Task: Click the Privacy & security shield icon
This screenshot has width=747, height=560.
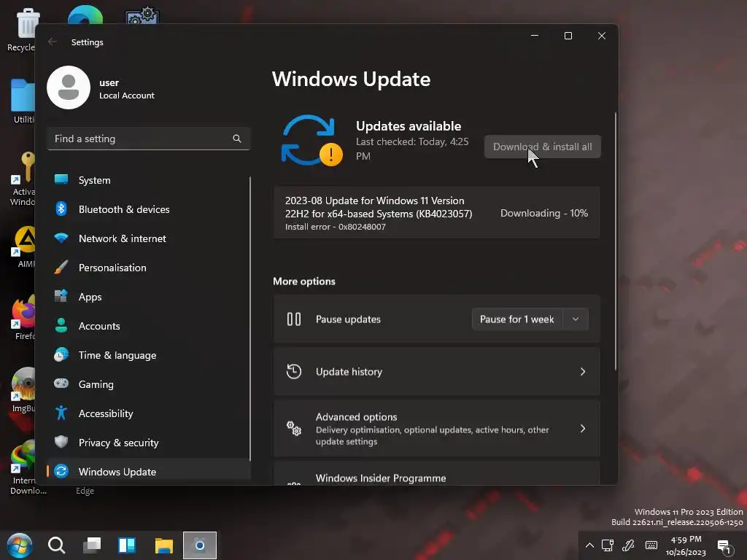Action: pyautogui.click(x=61, y=442)
